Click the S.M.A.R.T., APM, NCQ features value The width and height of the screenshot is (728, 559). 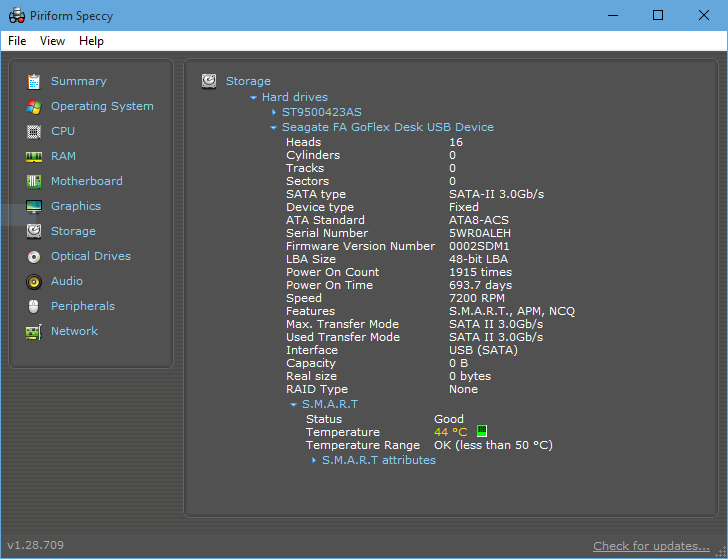click(x=512, y=311)
